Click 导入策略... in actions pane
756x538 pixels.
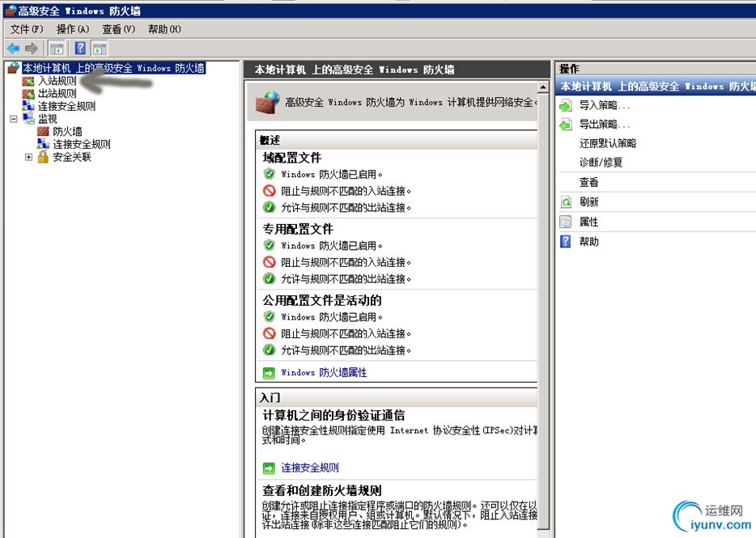[605, 105]
